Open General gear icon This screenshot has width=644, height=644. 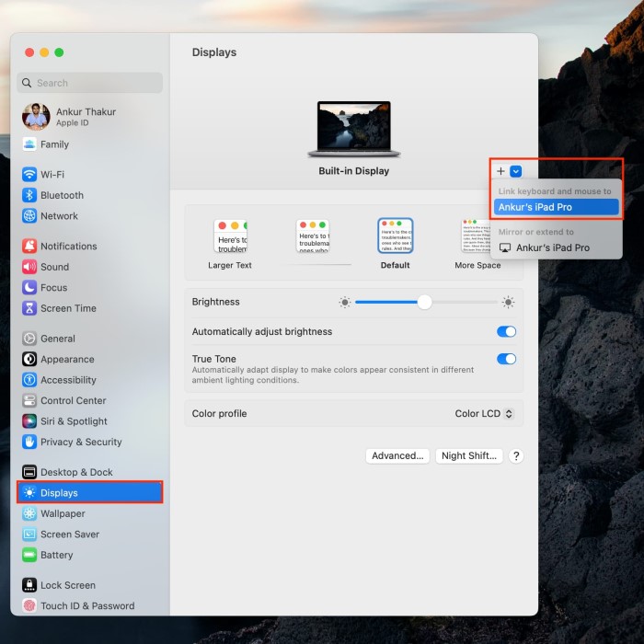(x=29, y=339)
